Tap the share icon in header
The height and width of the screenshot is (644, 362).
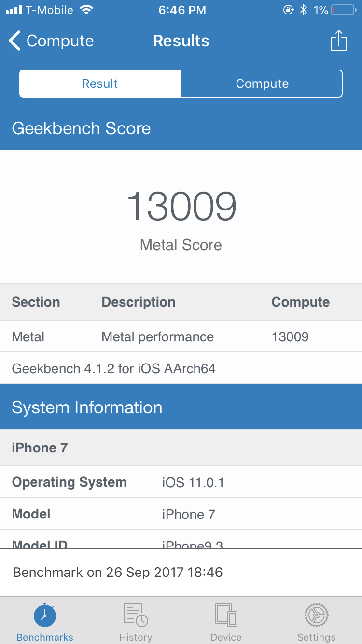339,41
